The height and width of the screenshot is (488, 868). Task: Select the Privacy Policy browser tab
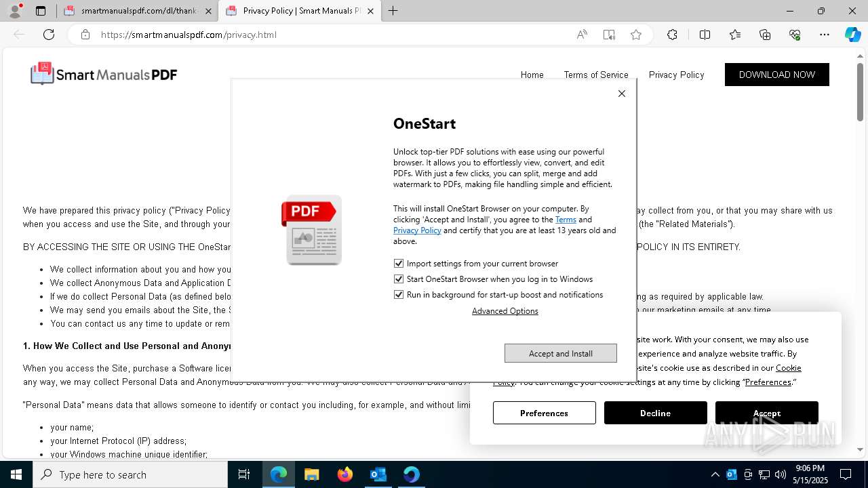300,11
